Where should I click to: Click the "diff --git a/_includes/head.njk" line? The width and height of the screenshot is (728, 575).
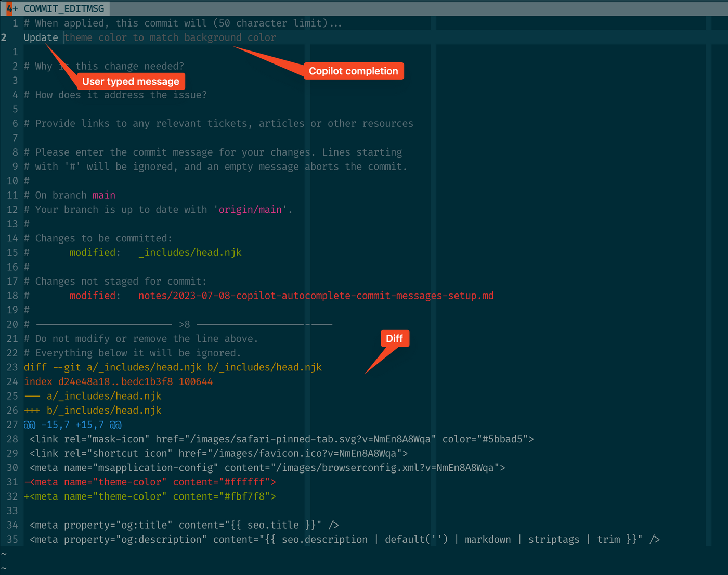tap(173, 367)
